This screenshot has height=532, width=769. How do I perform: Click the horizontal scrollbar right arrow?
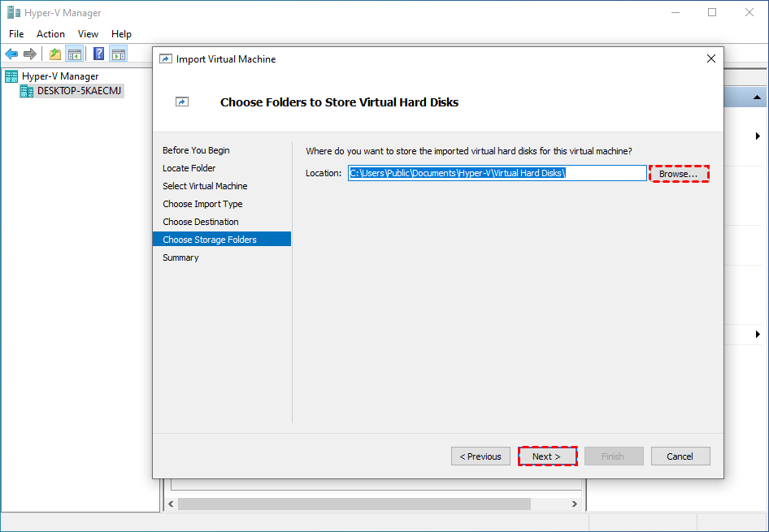pyautogui.click(x=574, y=504)
